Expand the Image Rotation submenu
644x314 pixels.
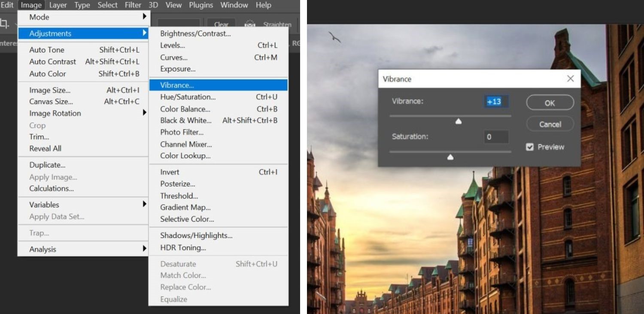pos(54,113)
